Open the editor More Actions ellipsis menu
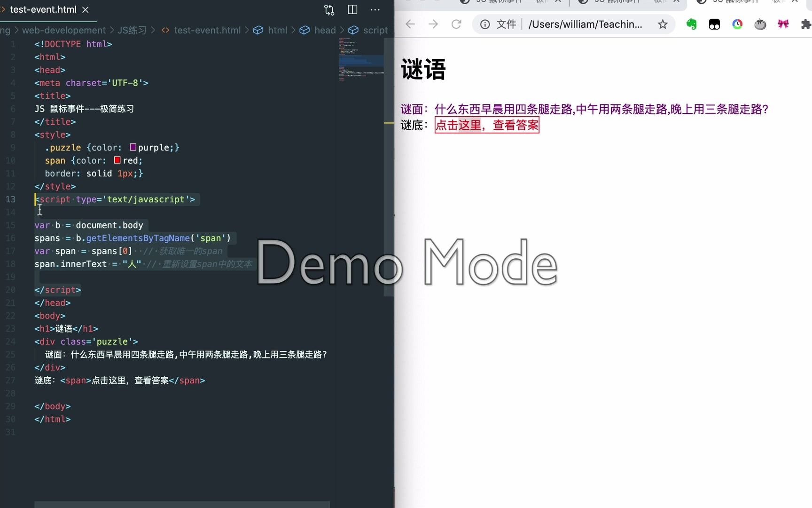Viewport: 812px width, 508px height. pos(375,9)
